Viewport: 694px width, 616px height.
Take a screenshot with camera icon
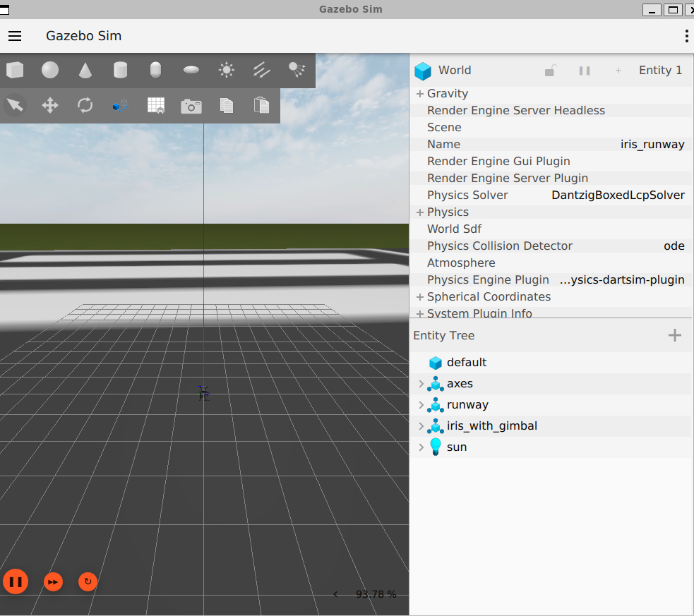(x=191, y=106)
